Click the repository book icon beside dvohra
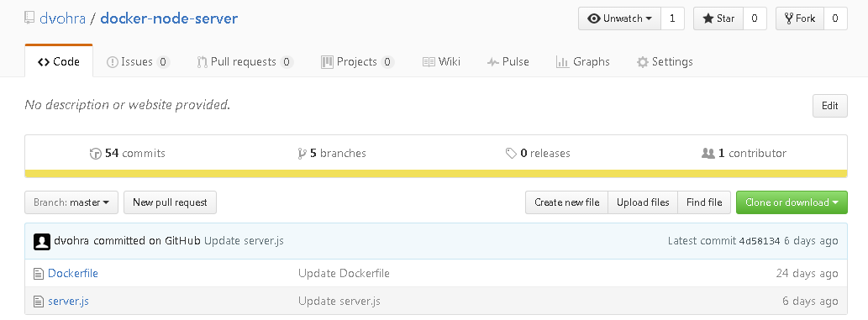The height and width of the screenshot is (320, 868). pyautogui.click(x=29, y=18)
